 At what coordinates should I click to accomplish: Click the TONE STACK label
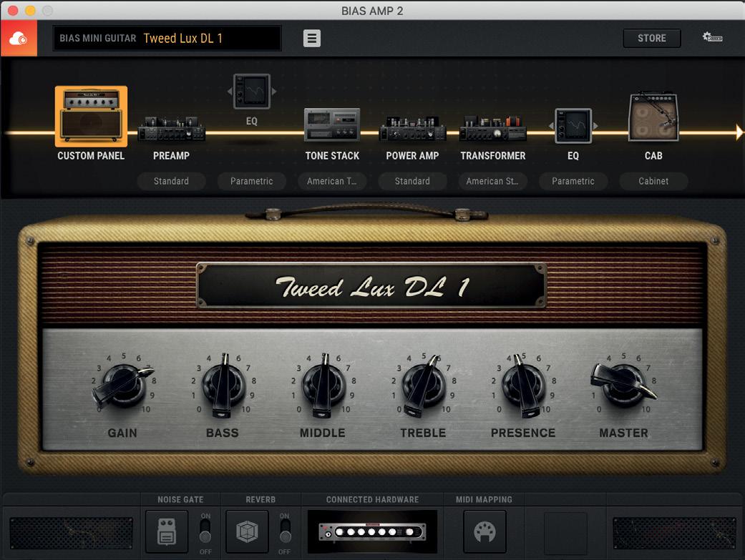pyautogui.click(x=332, y=156)
